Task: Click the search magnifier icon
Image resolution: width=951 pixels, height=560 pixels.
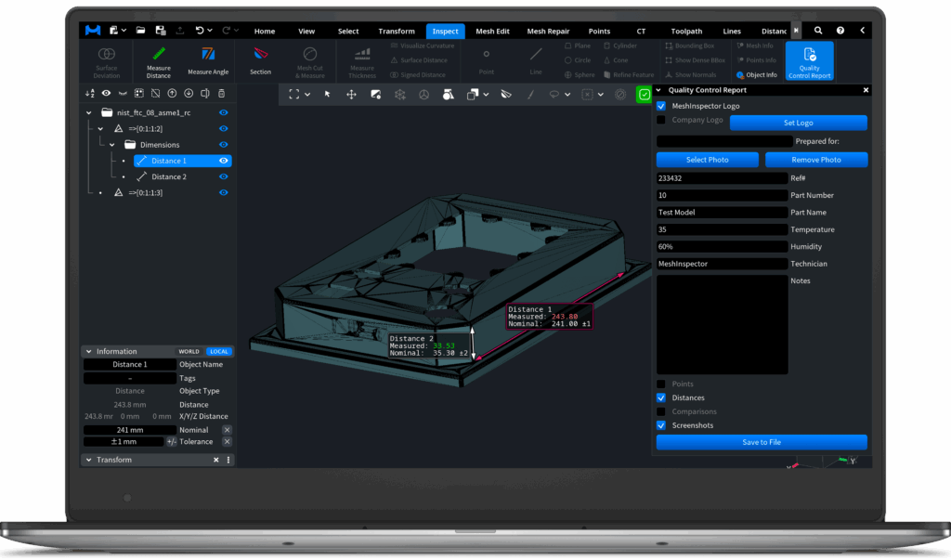Action: [818, 31]
